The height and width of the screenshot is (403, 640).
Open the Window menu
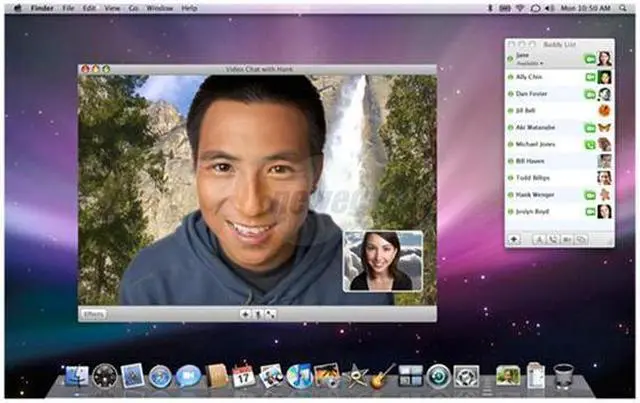[160, 8]
